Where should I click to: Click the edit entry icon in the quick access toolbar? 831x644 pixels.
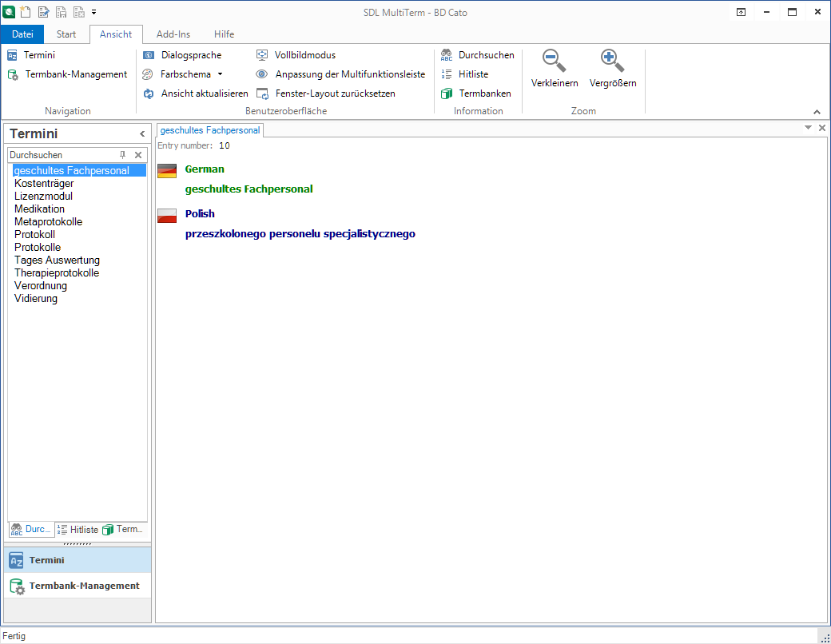[x=44, y=12]
